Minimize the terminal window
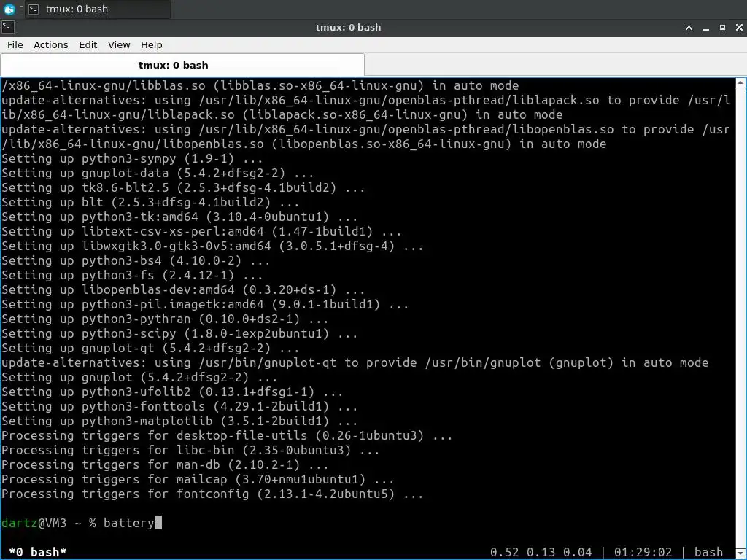Image resolution: width=747 pixels, height=560 pixels. [x=705, y=28]
